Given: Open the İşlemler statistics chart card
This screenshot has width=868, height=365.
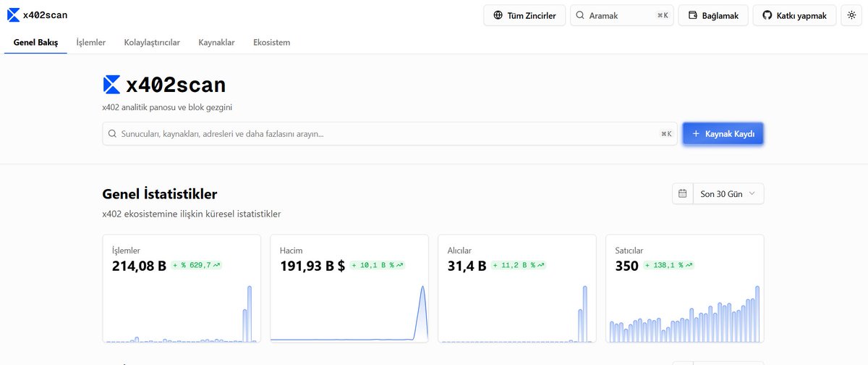Looking at the screenshot, I should [x=181, y=290].
